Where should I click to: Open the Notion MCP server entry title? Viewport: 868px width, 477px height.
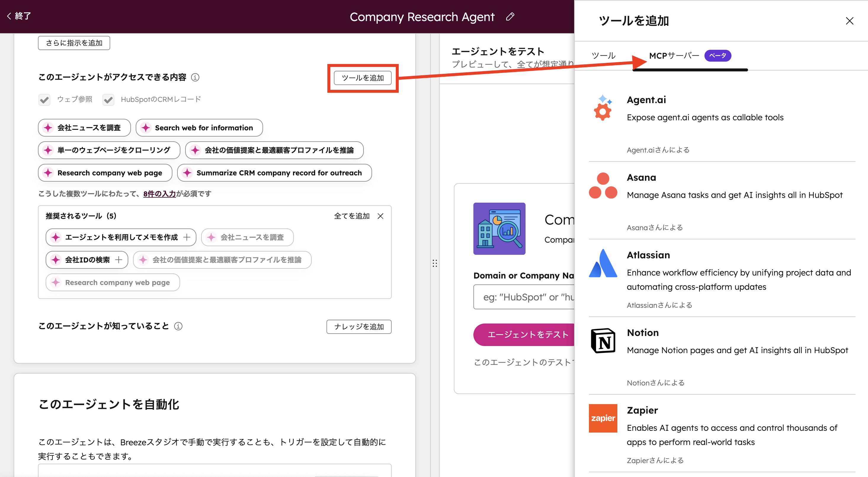click(x=643, y=332)
